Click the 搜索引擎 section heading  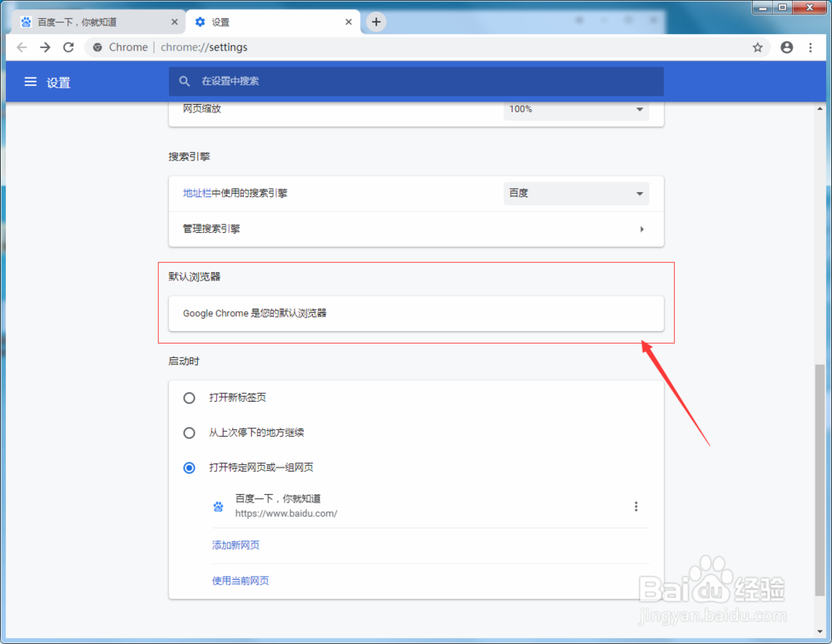190,156
